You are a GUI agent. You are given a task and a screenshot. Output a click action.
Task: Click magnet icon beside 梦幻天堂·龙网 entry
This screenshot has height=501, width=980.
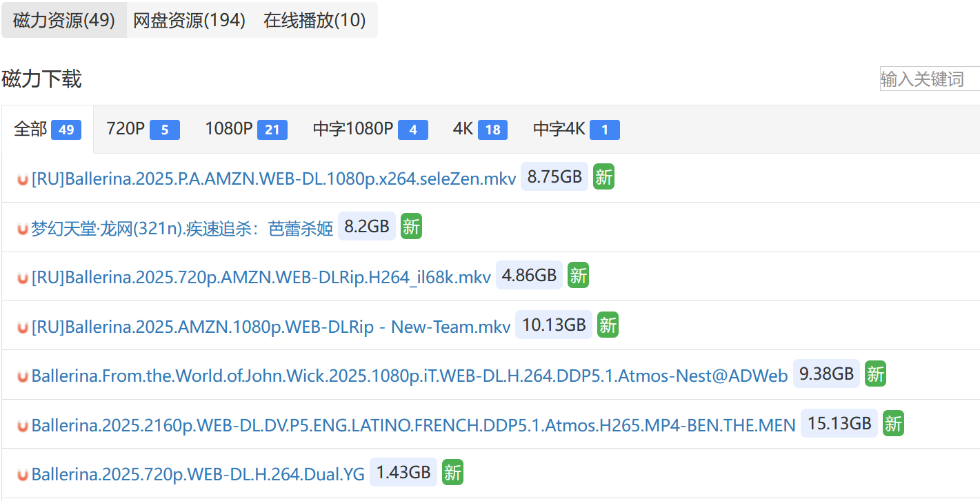pyautogui.click(x=23, y=229)
